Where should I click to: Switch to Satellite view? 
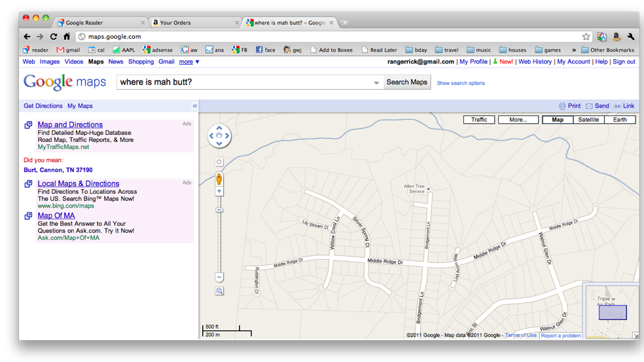588,120
